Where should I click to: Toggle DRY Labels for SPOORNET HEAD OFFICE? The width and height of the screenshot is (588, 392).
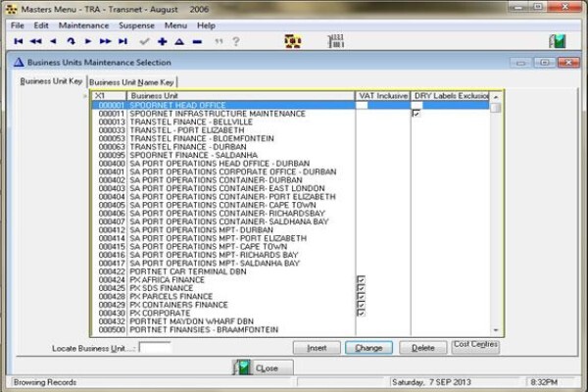(x=417, y=106)
